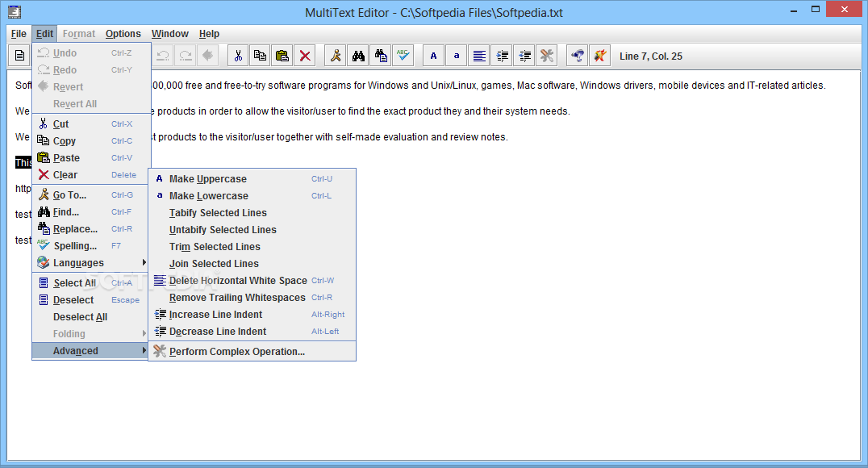
Task: Expand the Languages submenu
Action: pos(91,262)
